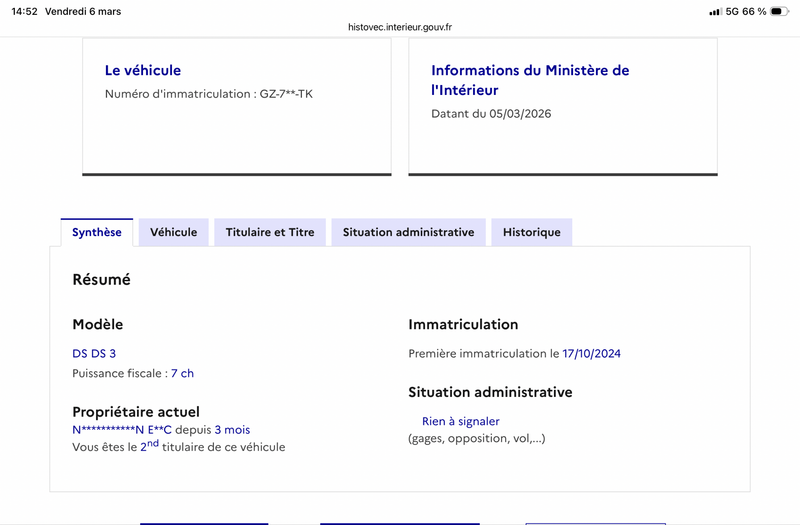Click the Résumé heading
The image size is (800, 525).
click(x=102, y=280)
